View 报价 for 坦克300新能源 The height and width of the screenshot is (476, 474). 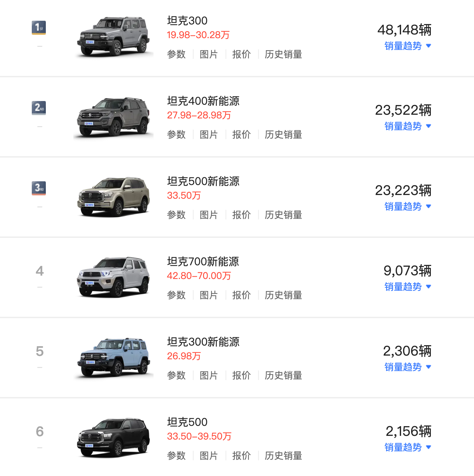241,375
